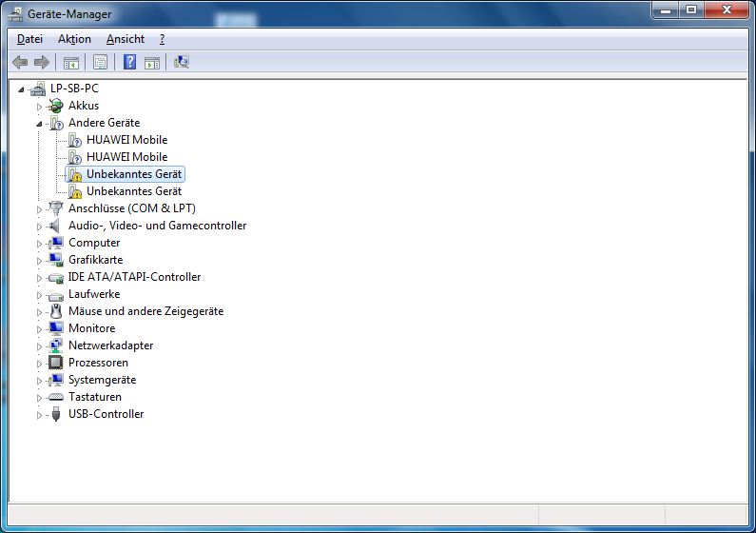Expand the USB-Controller category arrow
Screen dimensions: 756x533
39,415
